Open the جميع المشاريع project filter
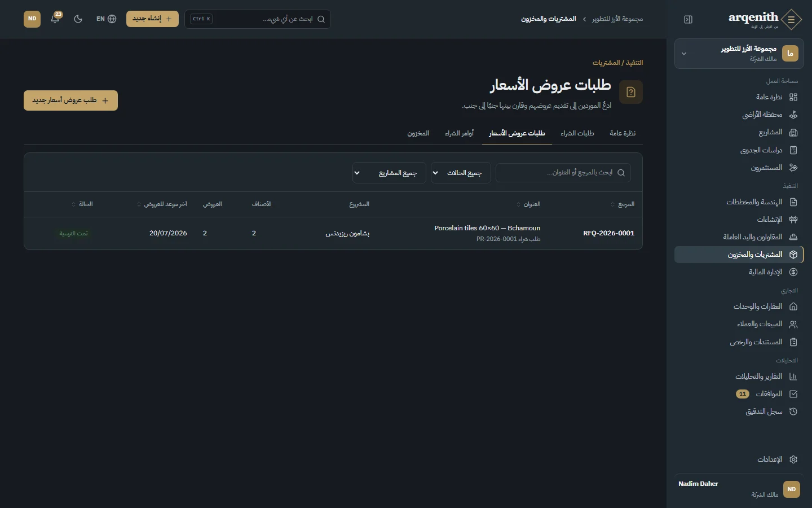This screenshot has height=508, width=812. [x=389, y=173]
